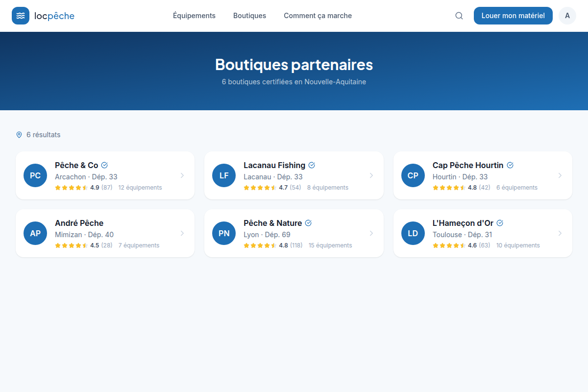Click the verified badge next to Cap Pêche Hourtin
The image size is (588, 392).
[x=510, y=165]
